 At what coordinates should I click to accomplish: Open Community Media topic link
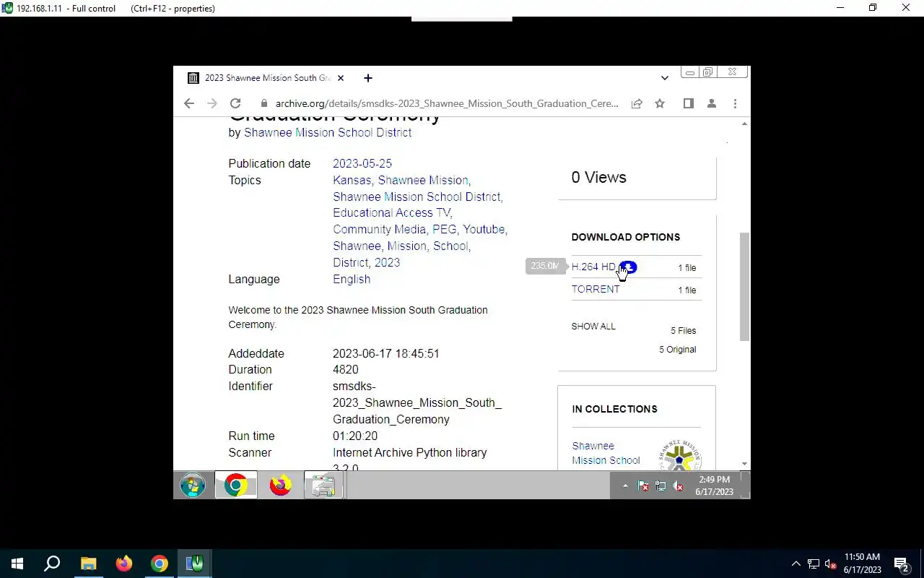pyautogui.click(x=379, y=230)
